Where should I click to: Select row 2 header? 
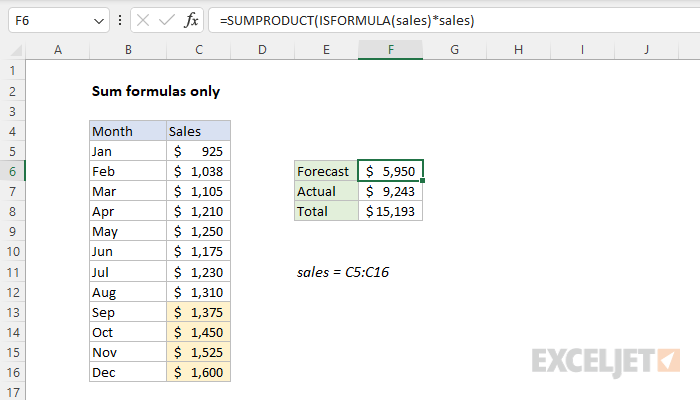(12, 92)
